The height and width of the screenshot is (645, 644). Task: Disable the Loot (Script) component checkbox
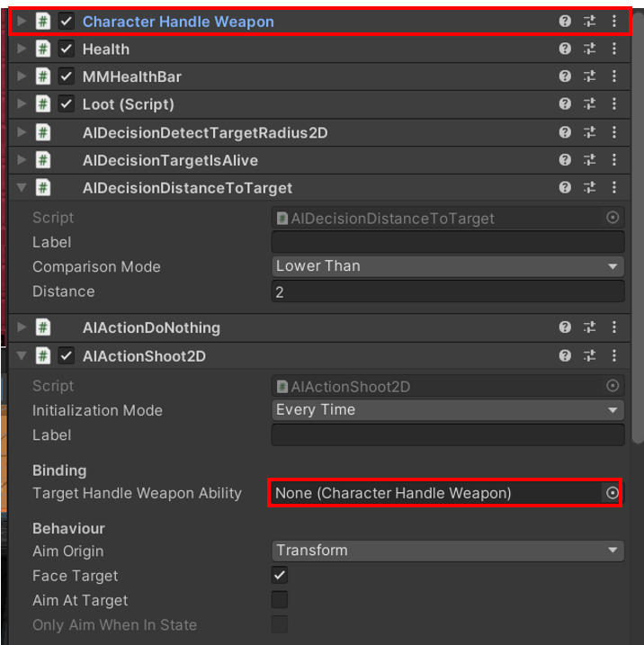point(67,104)
